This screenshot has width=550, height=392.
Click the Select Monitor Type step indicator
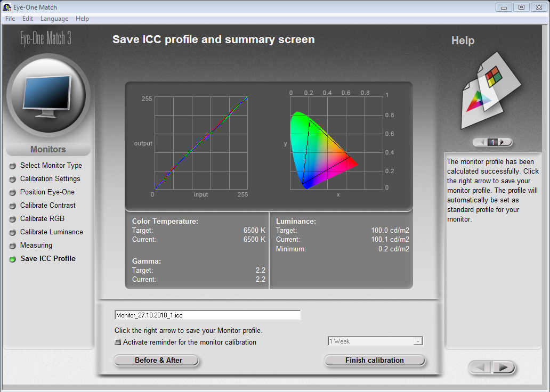pyautogui.click(x=13, y=166)
